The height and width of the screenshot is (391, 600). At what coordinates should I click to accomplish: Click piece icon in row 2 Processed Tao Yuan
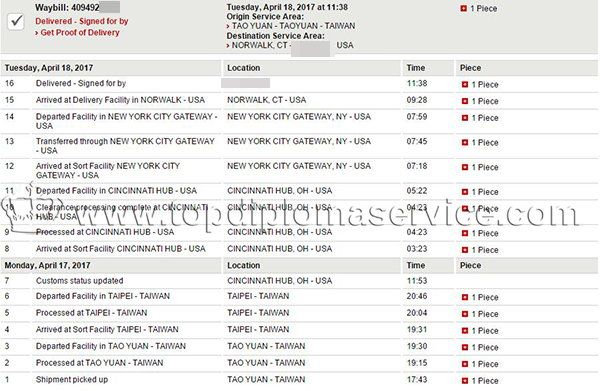(x=465, y=364)
